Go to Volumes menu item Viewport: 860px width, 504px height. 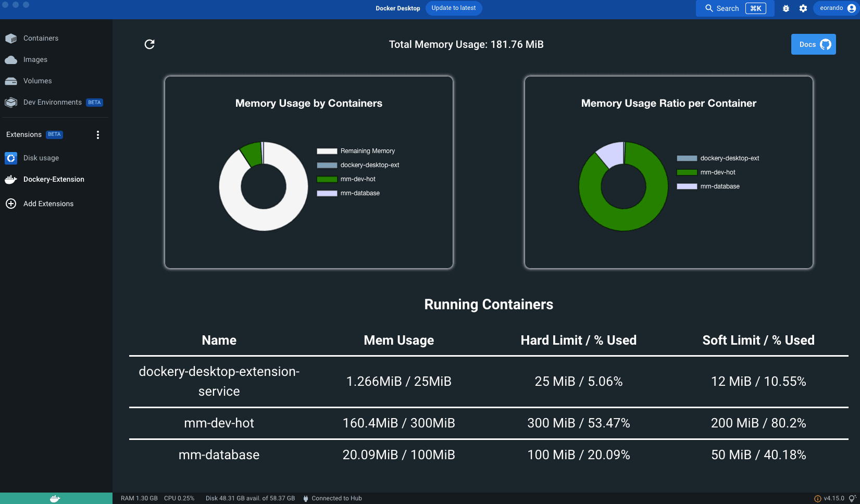click(x=56, y=81)
